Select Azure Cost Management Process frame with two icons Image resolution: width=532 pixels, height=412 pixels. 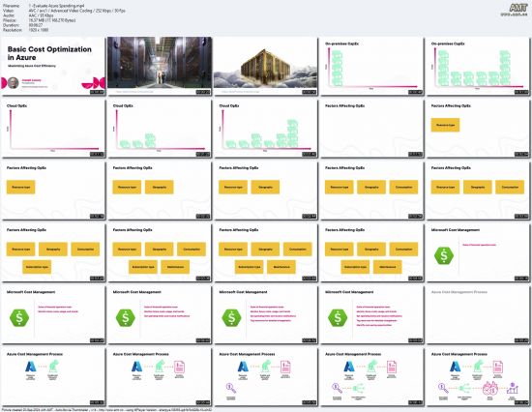[53, 377]
